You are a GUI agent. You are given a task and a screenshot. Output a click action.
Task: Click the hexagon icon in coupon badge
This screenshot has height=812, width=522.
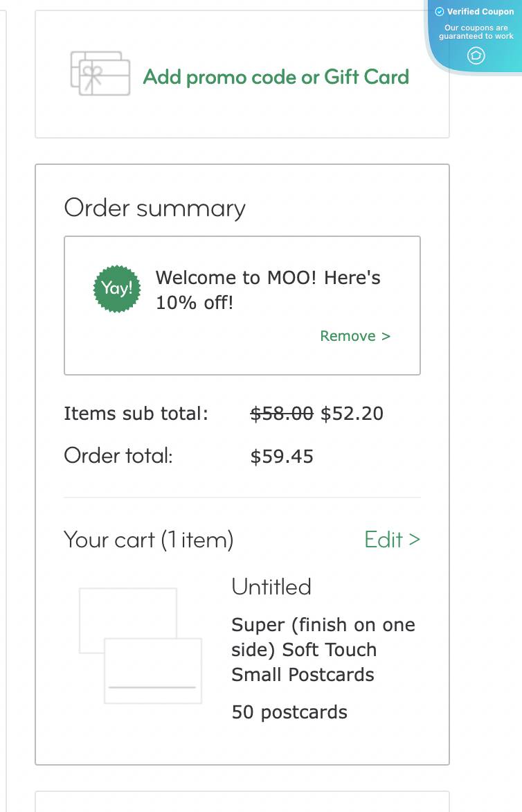476,55
